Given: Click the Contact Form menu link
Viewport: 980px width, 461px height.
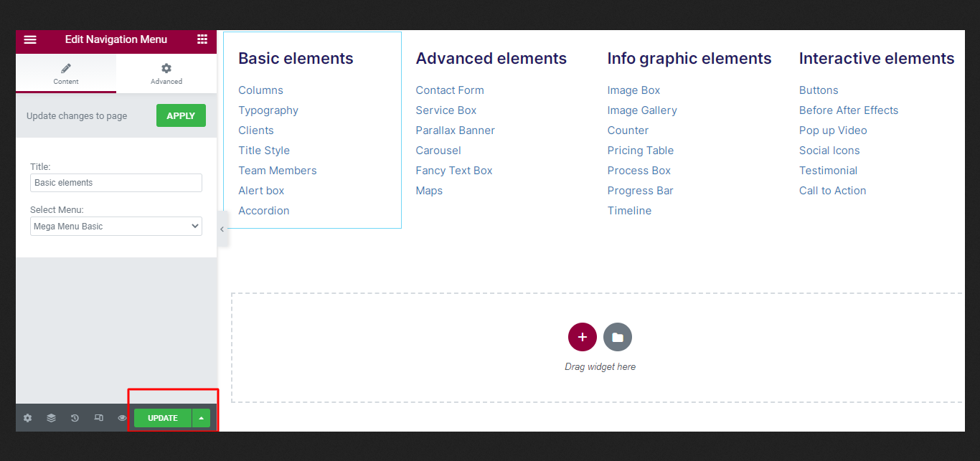Looking at the screenshot, I should (x=450, y=90).
